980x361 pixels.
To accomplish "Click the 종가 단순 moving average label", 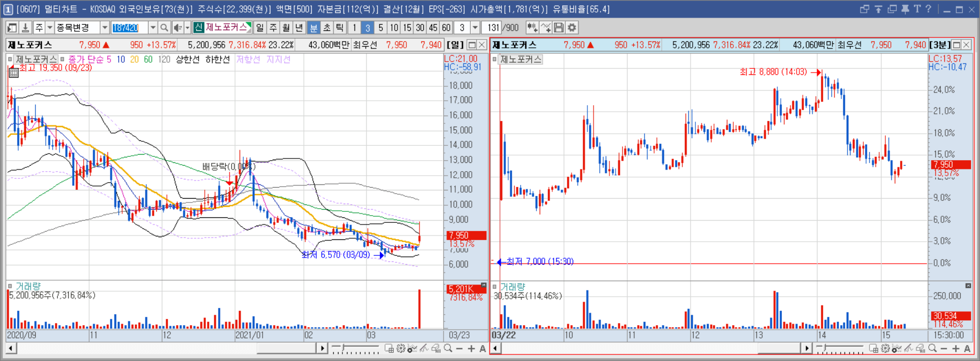I will pyautogui.click(x=86, y=59).
